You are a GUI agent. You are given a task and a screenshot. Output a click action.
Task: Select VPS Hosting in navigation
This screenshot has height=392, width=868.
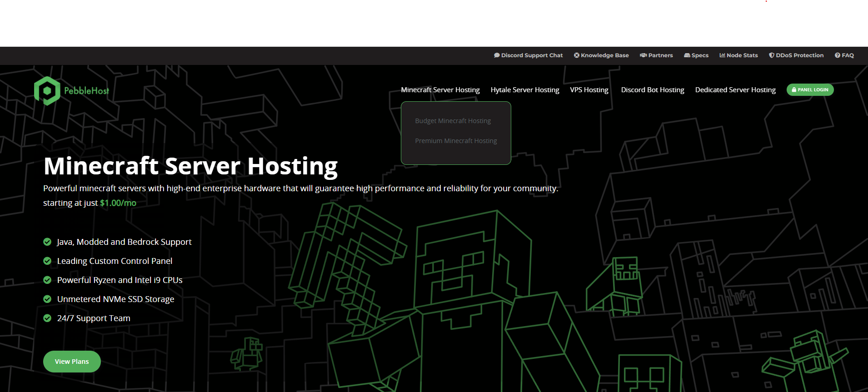click(589, 90)
